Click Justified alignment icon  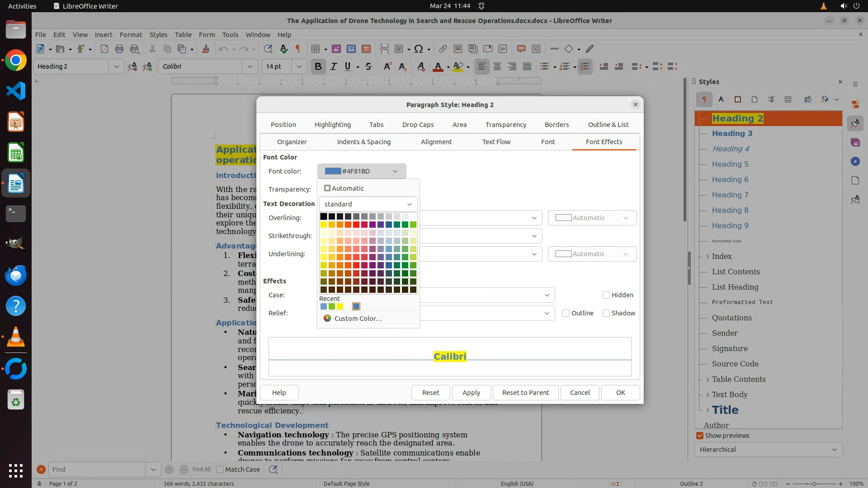[x=527, y=66]
